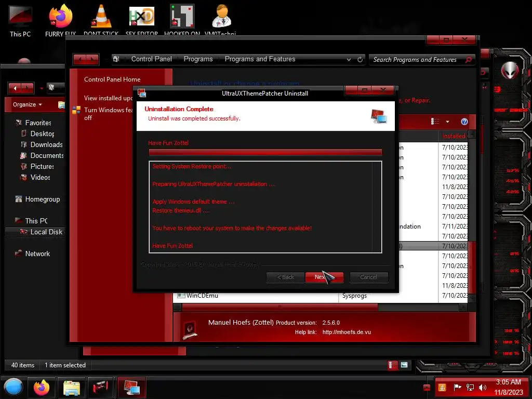Open the view options dropdown arrow

447,122
